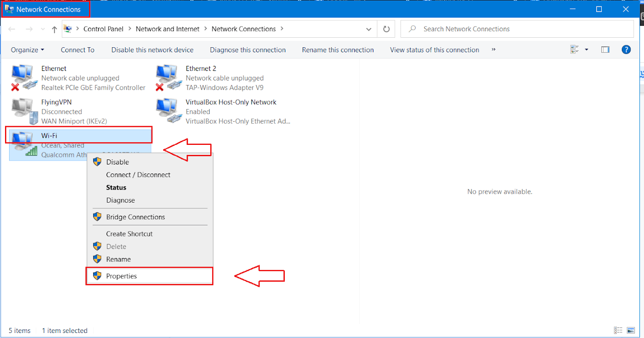The height and width of the screenshot is (338, 644).
Task: Click Disable this network device
Action: pos(152,50)
